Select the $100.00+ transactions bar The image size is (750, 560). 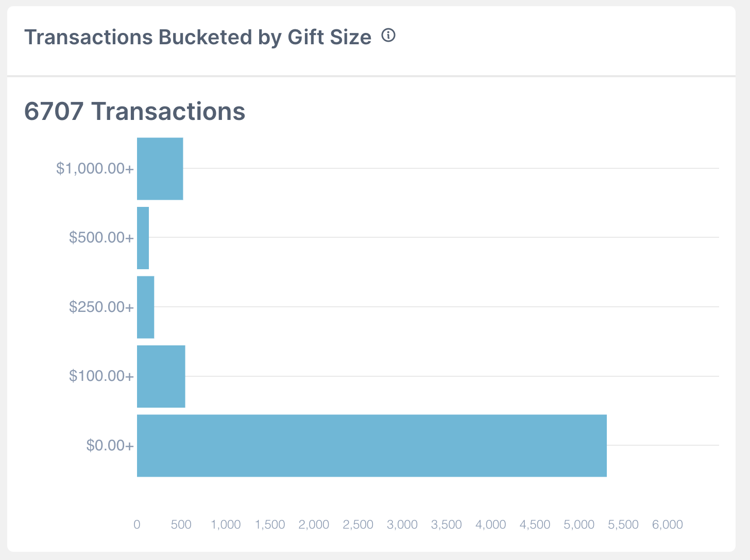coord(161,376)
